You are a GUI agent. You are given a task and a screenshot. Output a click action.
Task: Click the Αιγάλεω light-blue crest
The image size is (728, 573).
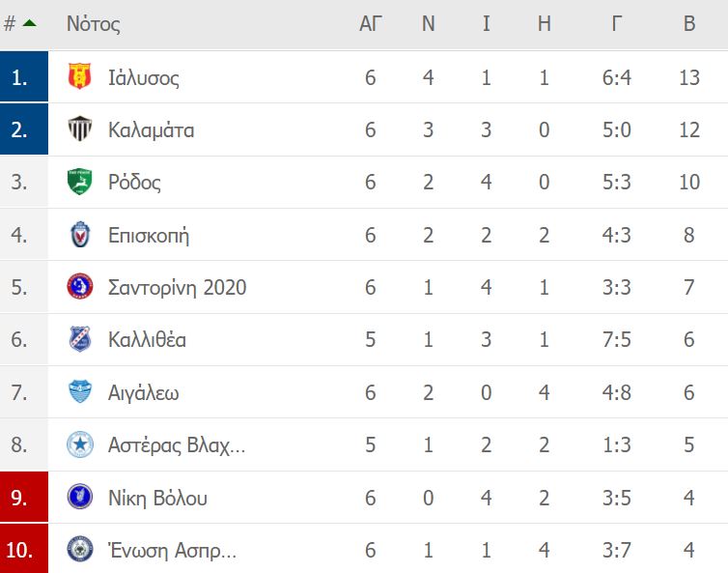80,391
